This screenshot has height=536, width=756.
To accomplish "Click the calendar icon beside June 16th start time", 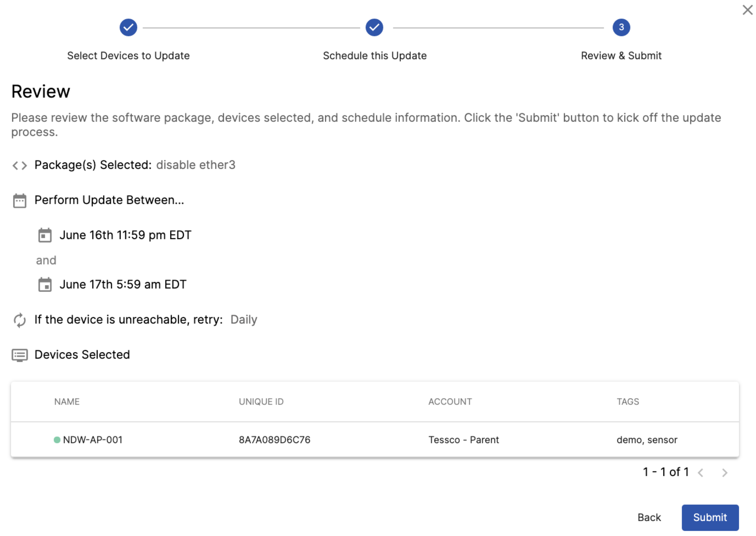I will pos(45,235).
